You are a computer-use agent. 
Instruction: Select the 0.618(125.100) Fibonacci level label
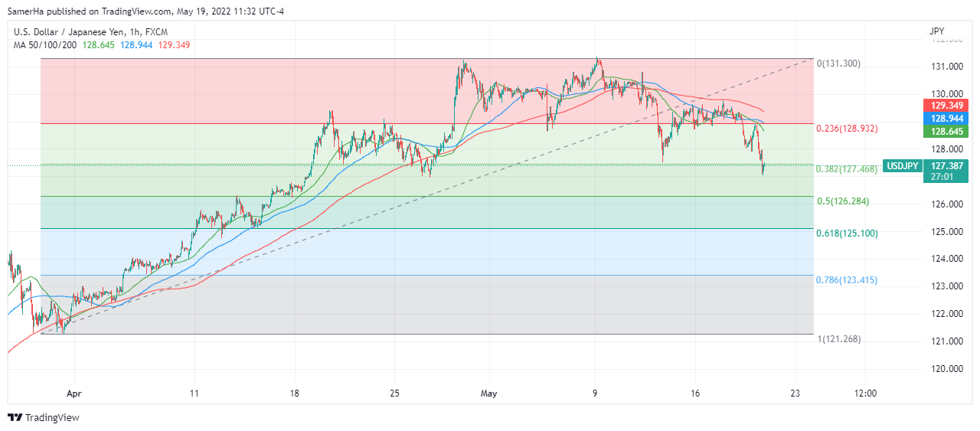848,233
